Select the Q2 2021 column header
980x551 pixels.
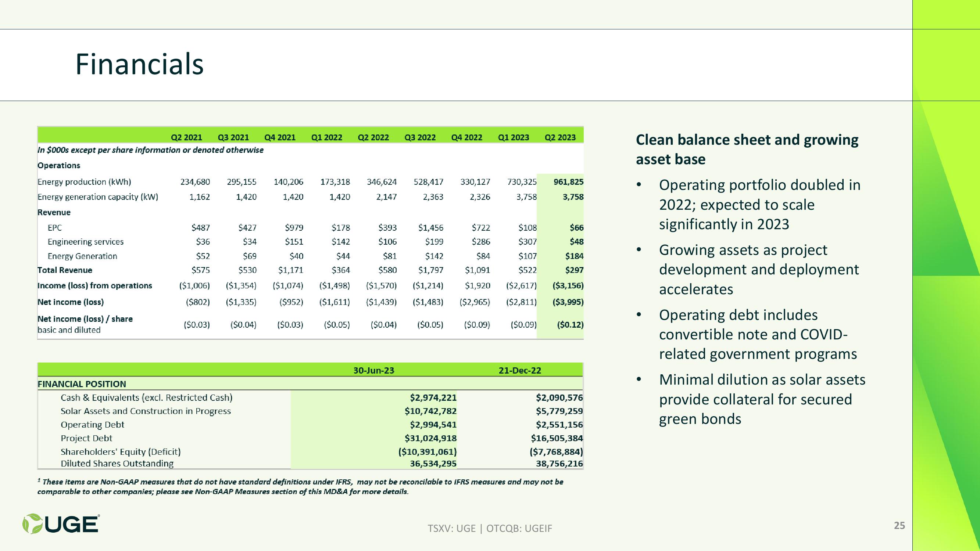(x=186, y=137)
